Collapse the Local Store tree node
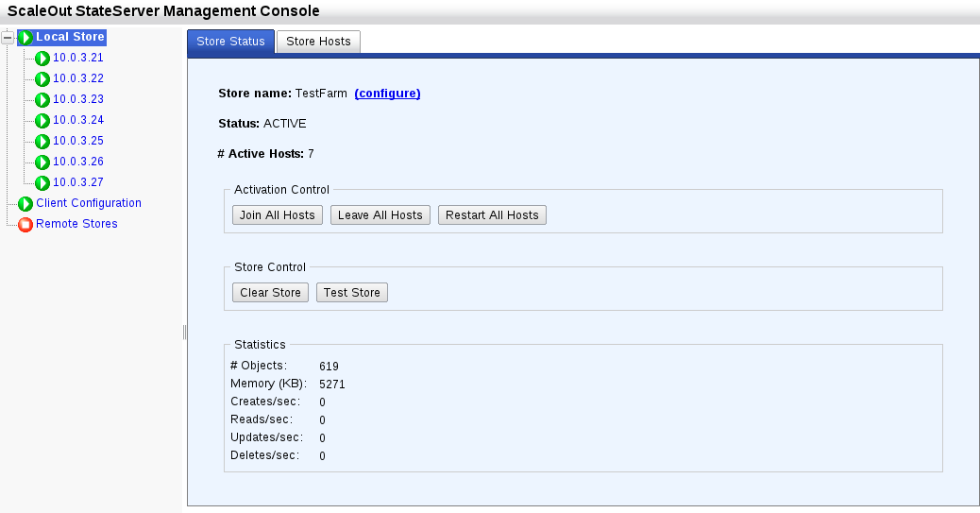Viewport: 980px width, 513px height. point(8,38)
